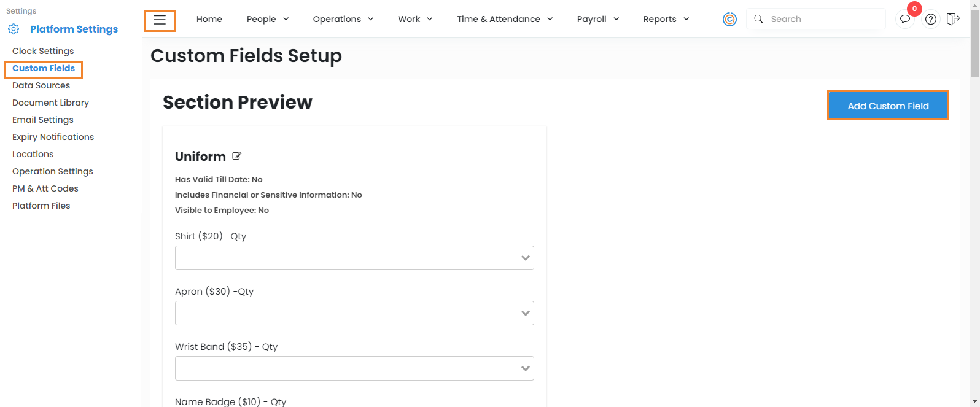
Task: Click the search magnifier icon
Action: [759, 19]
